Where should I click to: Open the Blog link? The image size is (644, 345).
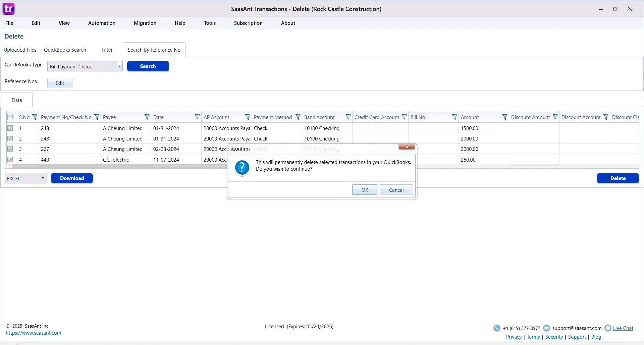click(x=596, y=337)
